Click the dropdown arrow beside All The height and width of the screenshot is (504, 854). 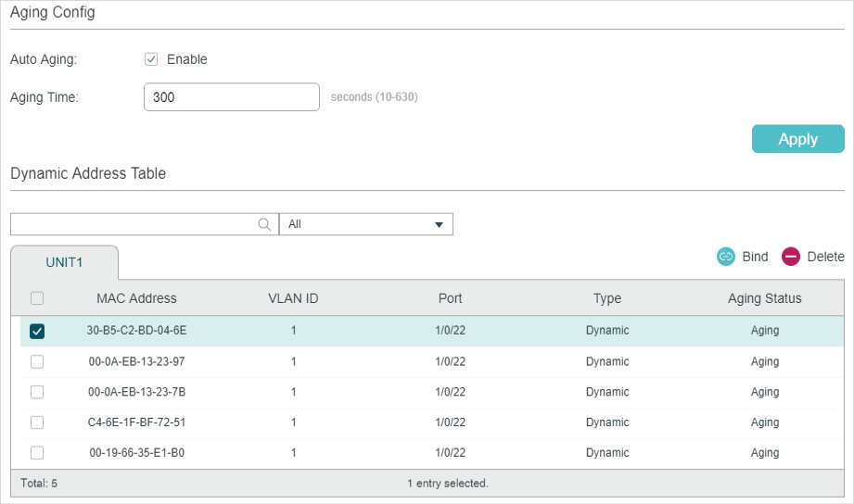pos(440,225)
